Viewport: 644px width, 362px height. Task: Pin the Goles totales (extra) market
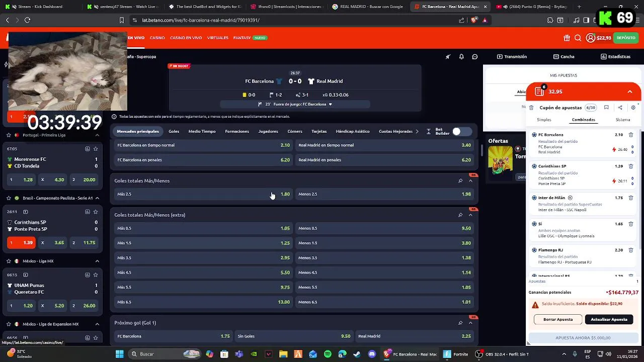460,215
